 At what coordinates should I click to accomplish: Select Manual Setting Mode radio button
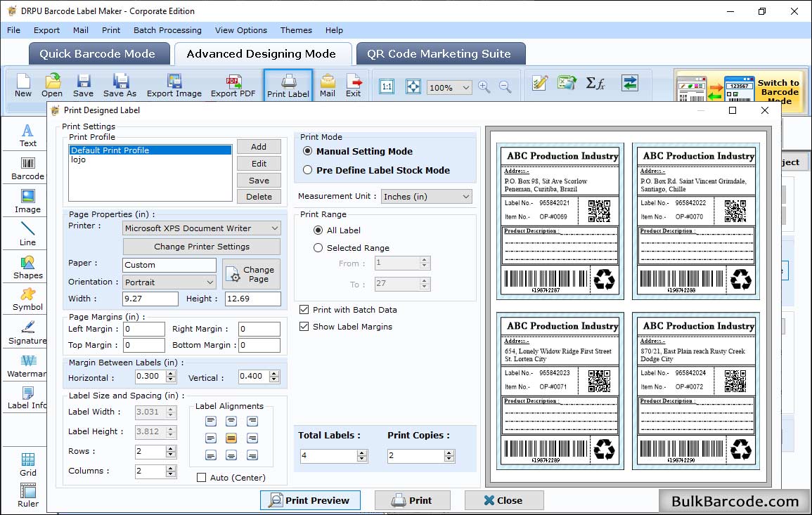308,151
